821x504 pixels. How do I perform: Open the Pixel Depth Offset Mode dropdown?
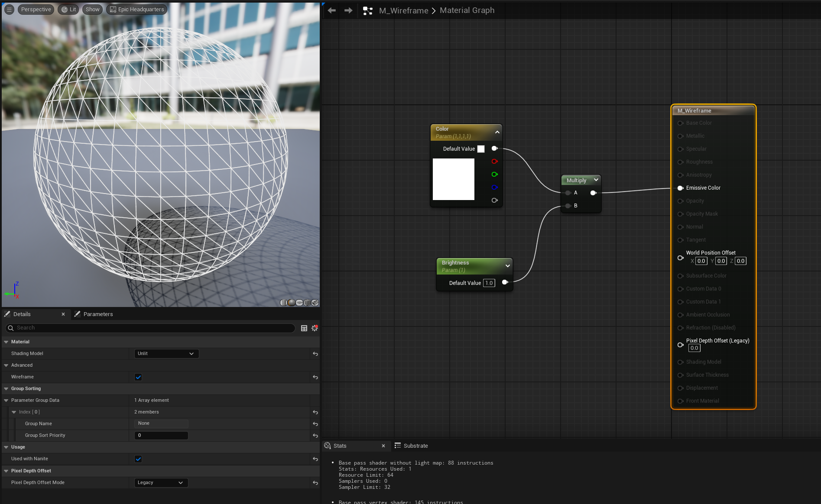coord(160,483)
